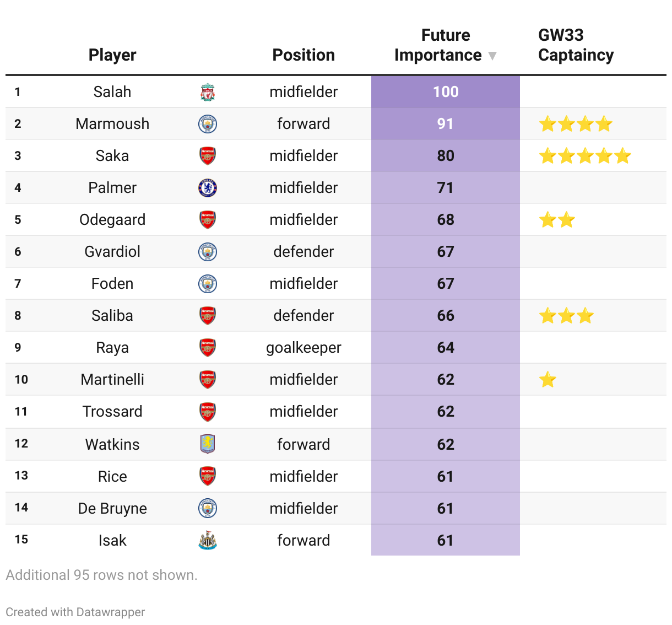Sort table by Player column header
Viewport: 672px width, 625px height.
(x=112, y=55)
